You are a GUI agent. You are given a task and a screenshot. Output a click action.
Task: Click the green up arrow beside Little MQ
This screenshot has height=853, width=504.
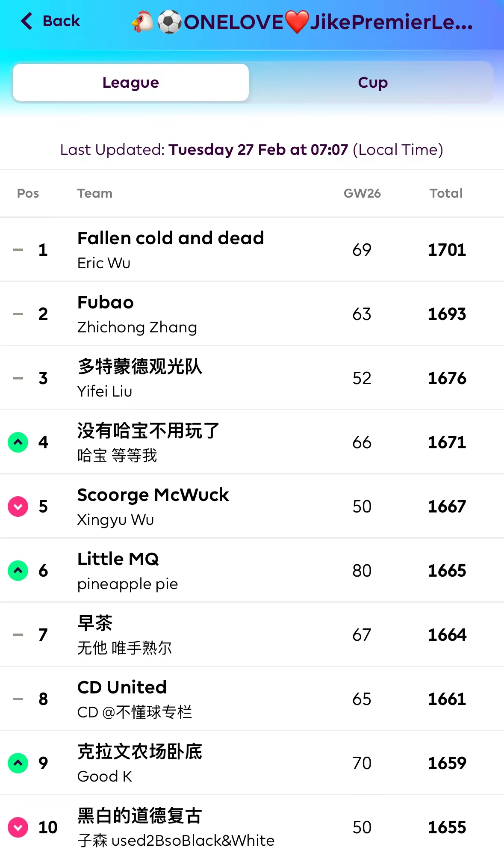pyautogui.click(x=18, y=571)
